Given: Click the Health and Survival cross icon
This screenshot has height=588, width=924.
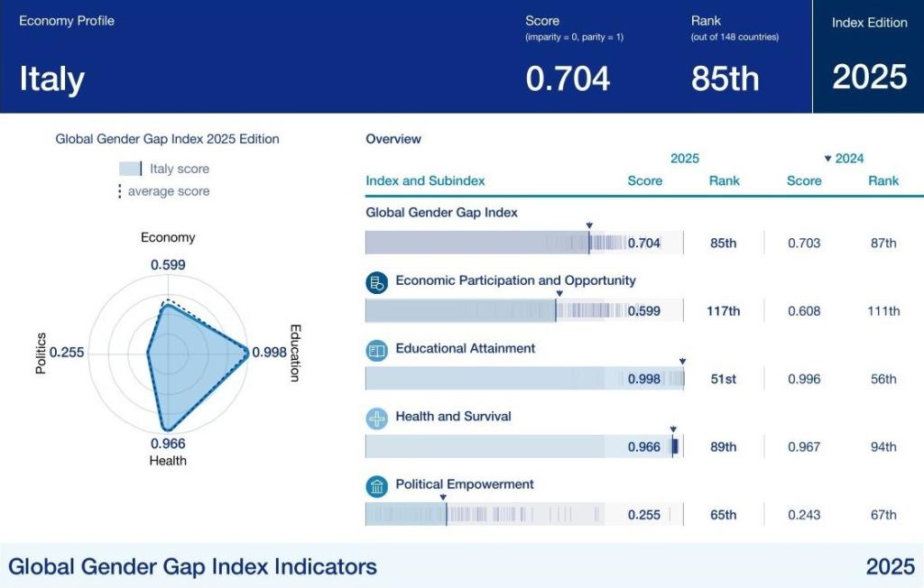Looking at the screenshot, I should pos(376,418).
